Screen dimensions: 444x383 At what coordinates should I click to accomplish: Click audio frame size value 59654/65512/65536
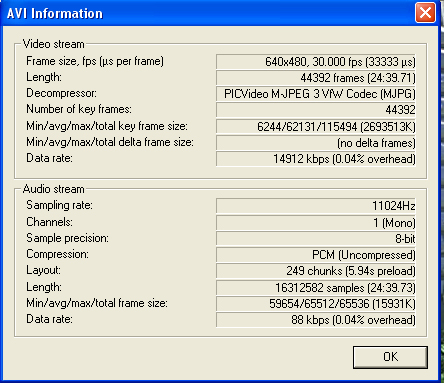(x=316, y=304)
